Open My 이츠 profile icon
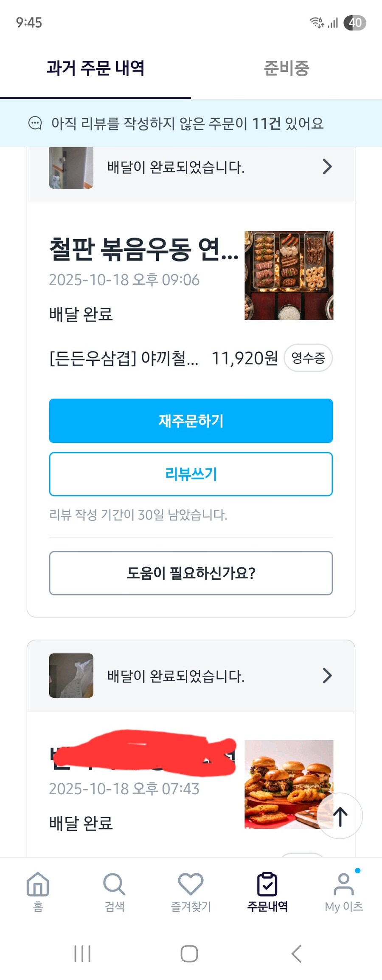382x980 pixels. (x=343, y=885)
